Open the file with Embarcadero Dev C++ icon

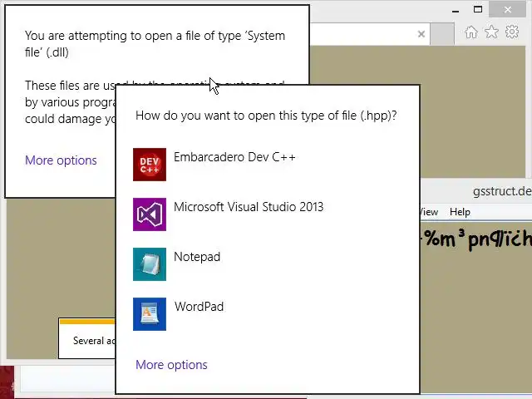[150, 165]
